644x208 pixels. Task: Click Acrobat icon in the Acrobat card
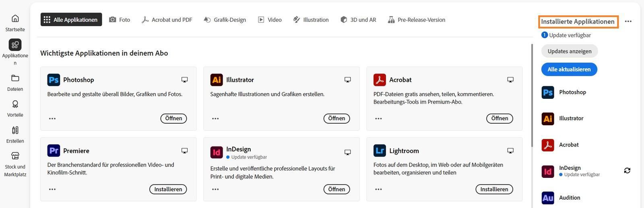(x=380, y=80)
